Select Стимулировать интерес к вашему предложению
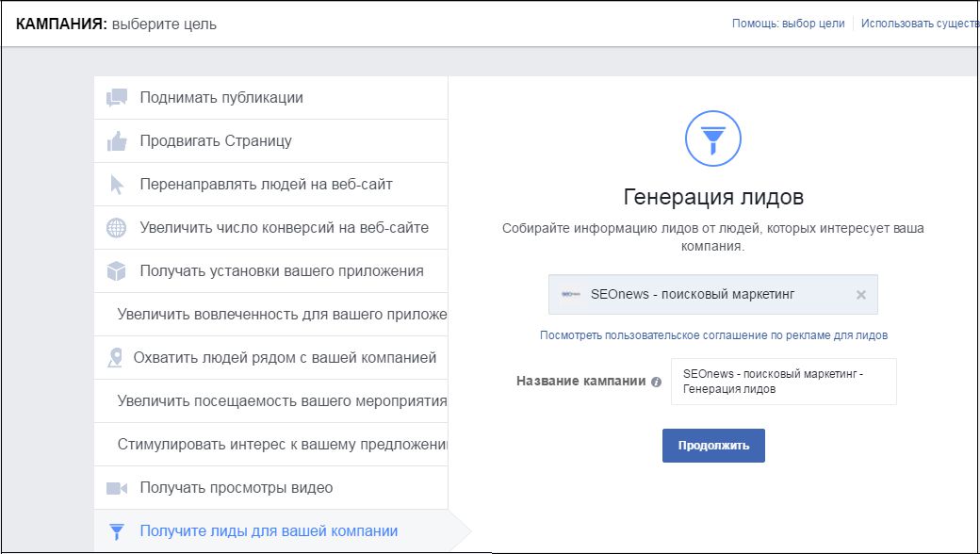The image size is (980, 554). pyautogui.click(x=271, y=445)
